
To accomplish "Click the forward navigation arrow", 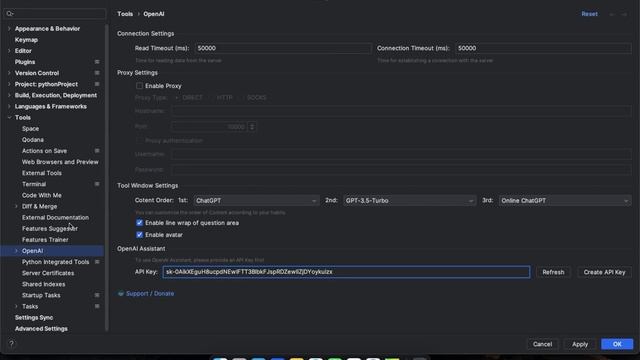I will coord(624,14).
